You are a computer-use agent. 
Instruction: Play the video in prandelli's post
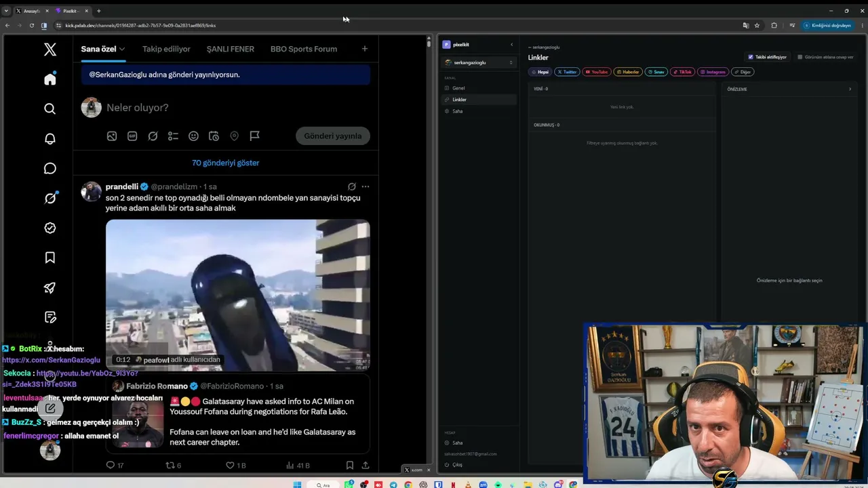pyautogui.click(x=238, y=295)
